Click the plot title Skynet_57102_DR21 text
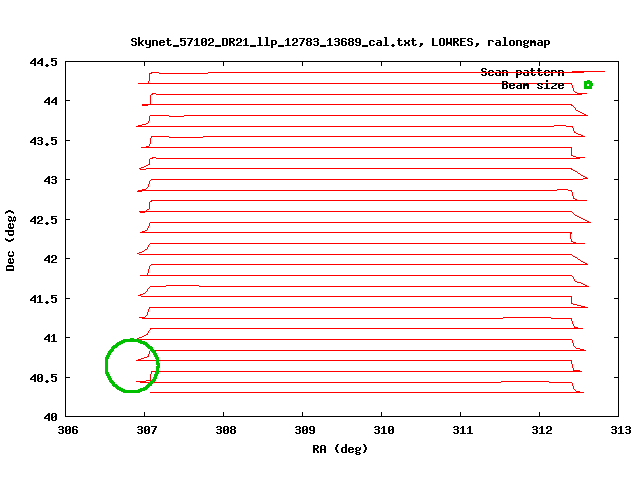Image resolution: width=640 pixels, height=480 pixels. click(340, 42)
